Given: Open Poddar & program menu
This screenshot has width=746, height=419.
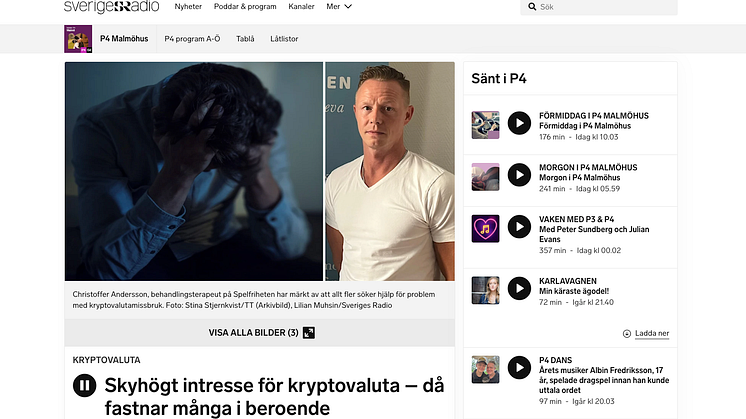Looking at the screenshot, I should click(x=245, y=7).
